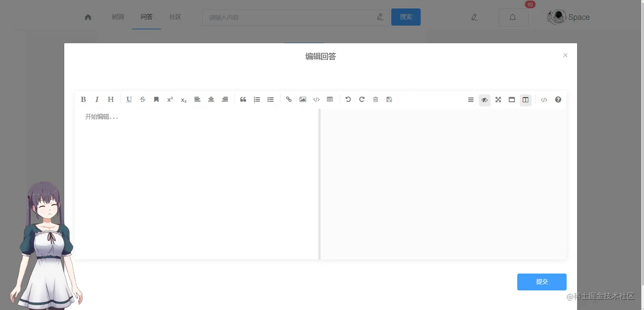Open the Space user profile
Image resolution: width=644 pixels, height=310 pixels.
click(x=569, y=17)
